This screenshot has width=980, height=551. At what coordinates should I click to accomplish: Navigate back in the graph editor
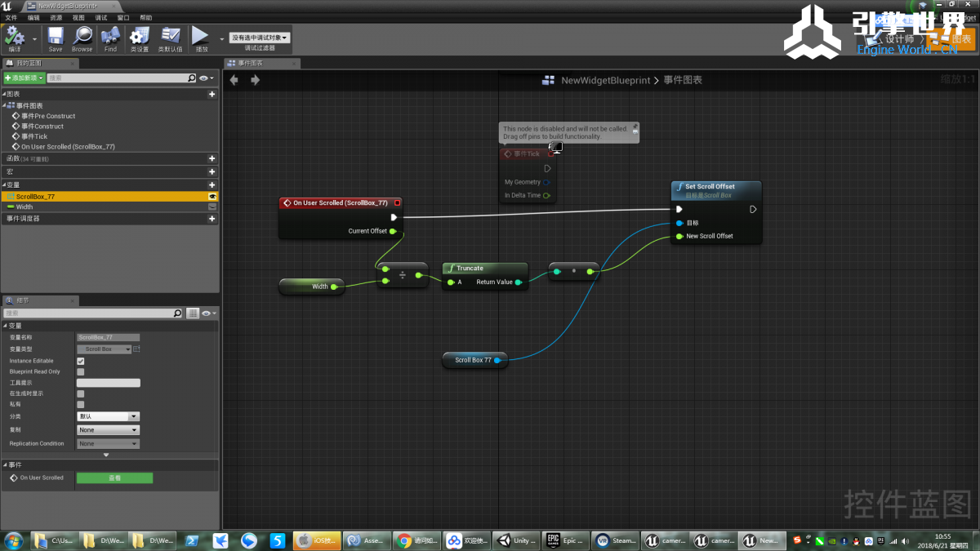point(234,80)
